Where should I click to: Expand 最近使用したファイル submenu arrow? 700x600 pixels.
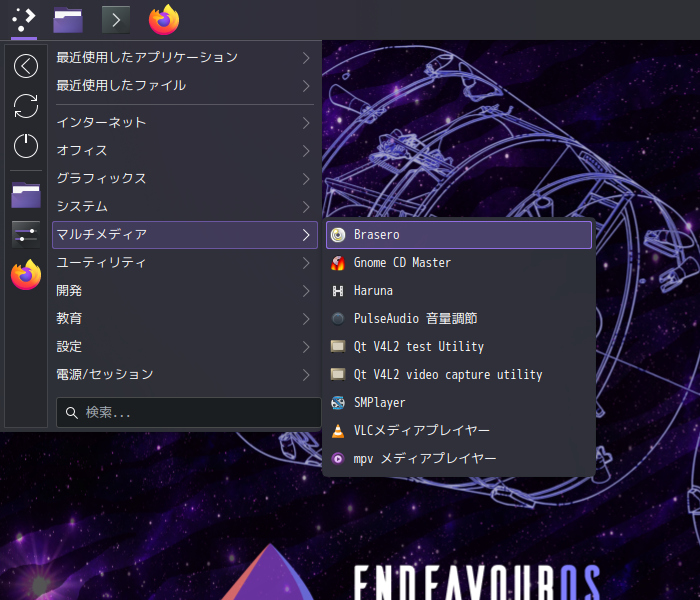coord(306,86)
